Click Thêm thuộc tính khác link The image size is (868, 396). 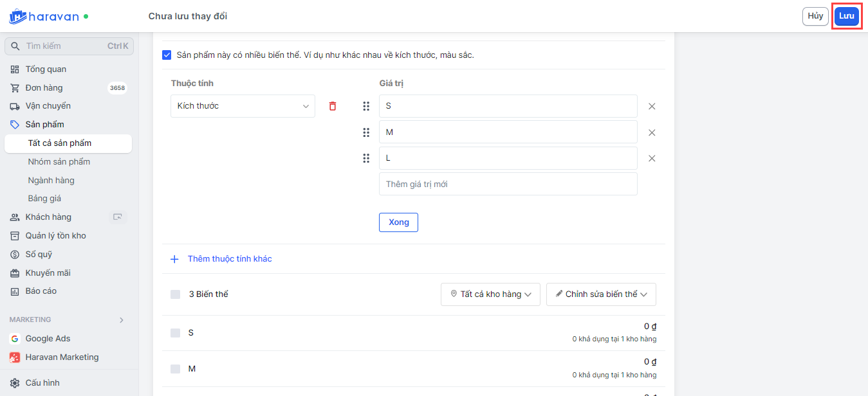click(x=230, y=259)
